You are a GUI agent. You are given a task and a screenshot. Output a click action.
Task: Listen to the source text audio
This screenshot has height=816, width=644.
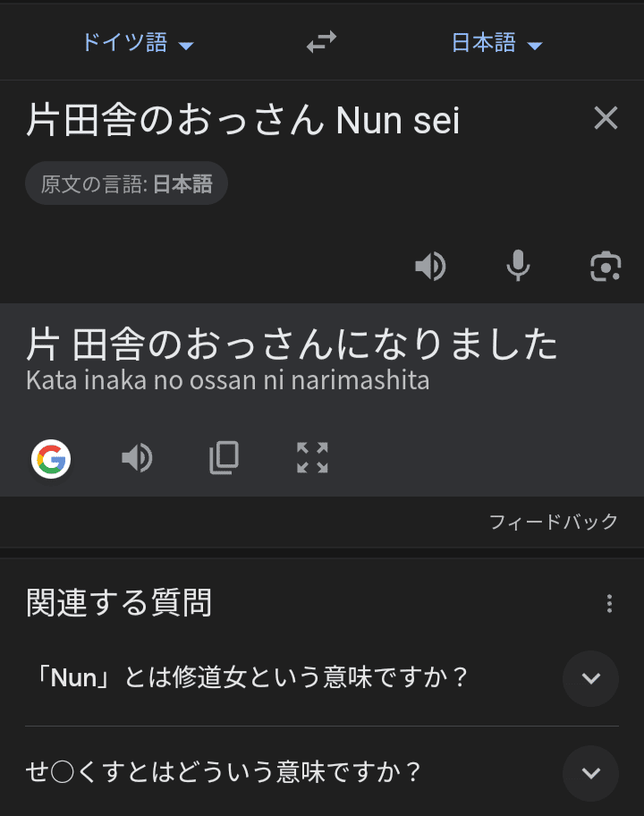pos(430,266)
